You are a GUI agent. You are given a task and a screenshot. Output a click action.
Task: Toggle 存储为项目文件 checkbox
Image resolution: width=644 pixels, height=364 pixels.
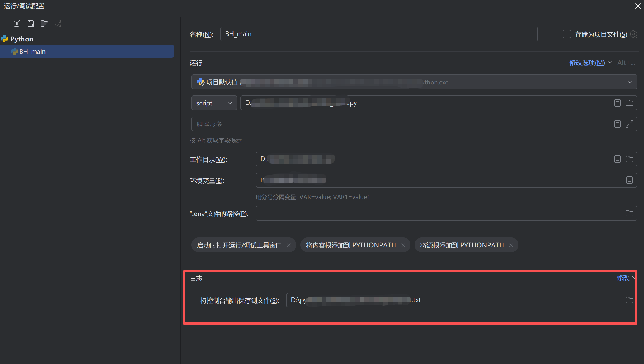567,34
